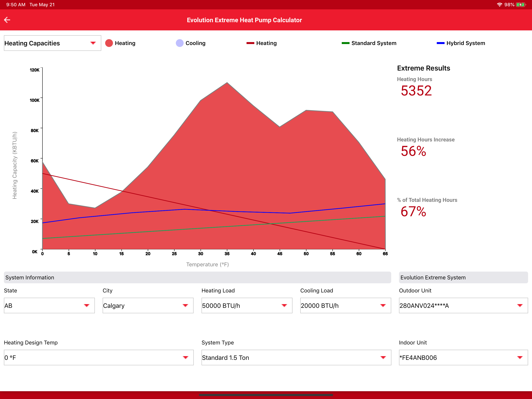
Task: Open the Heating Capacities chart dropdown
Action: [52, 43]
